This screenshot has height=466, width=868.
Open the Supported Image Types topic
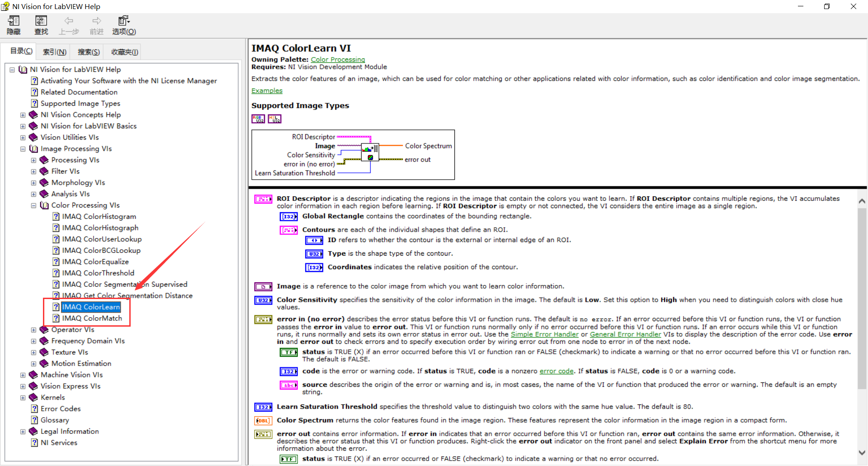(80, 104)
